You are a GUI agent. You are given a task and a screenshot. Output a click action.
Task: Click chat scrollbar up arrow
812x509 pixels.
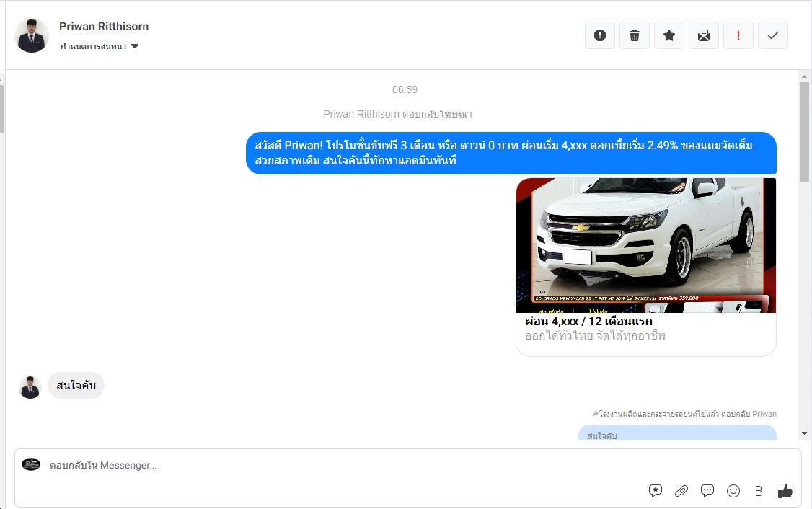click(x=804, y=76)
